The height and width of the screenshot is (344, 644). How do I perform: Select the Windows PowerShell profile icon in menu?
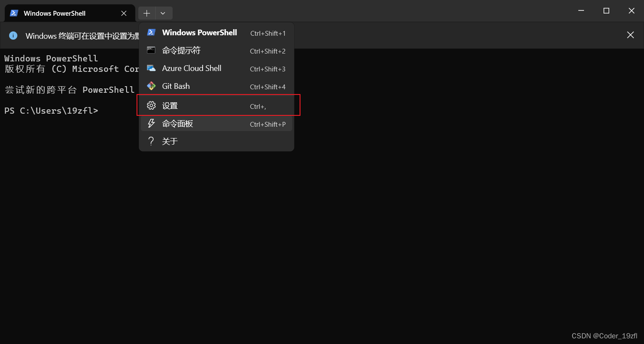tap(151, 32)
